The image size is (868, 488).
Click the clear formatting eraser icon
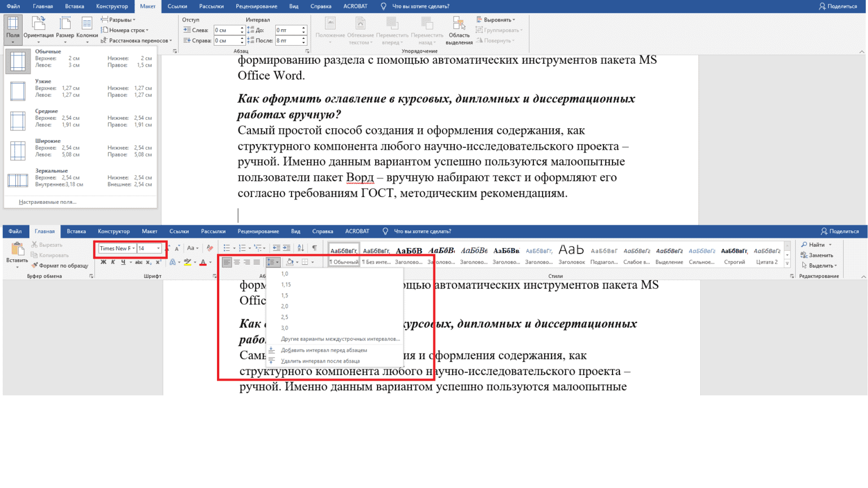click(x=210, y=248)
